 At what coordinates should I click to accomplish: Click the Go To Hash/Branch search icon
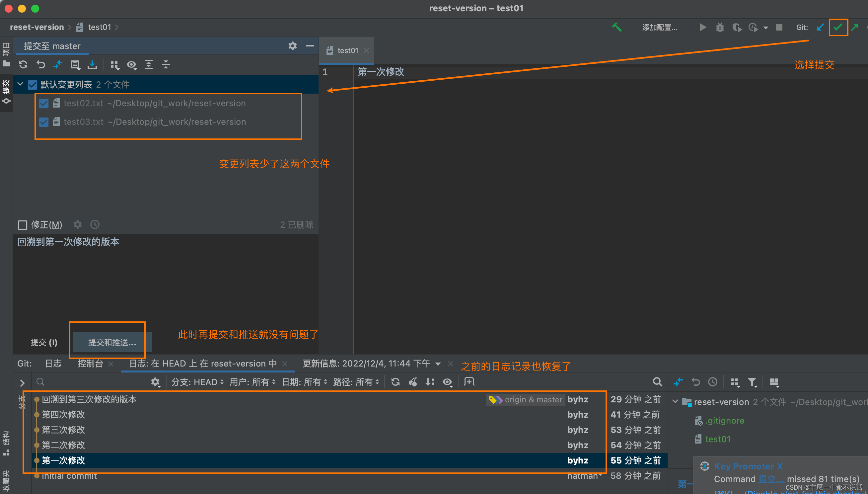[x=657, y=382]
